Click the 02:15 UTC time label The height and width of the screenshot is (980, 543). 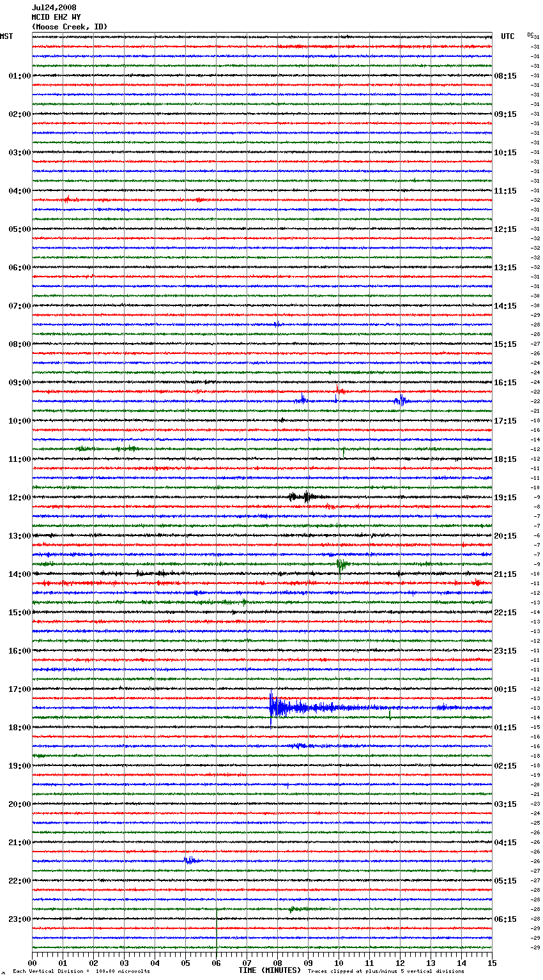[x=505, y=766]
